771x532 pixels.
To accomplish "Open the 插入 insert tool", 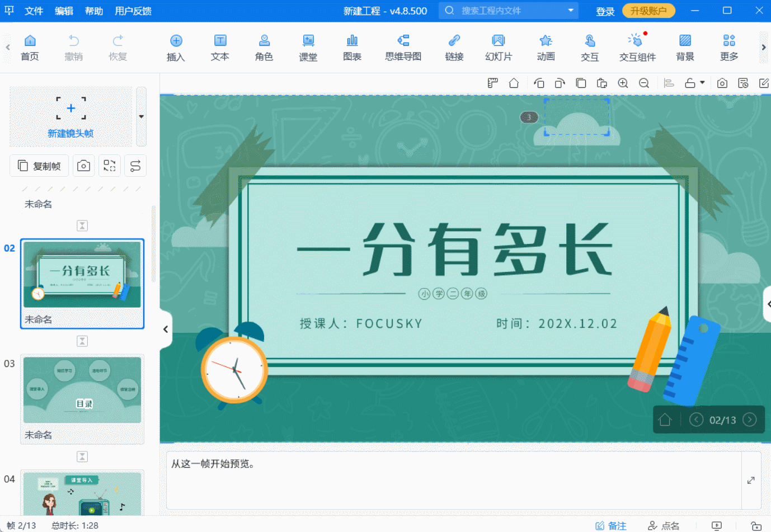I will coord(176,48).
